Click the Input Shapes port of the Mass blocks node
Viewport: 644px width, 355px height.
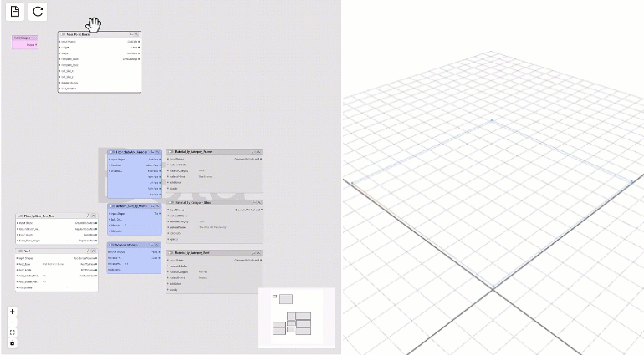[x=60, y=42]
